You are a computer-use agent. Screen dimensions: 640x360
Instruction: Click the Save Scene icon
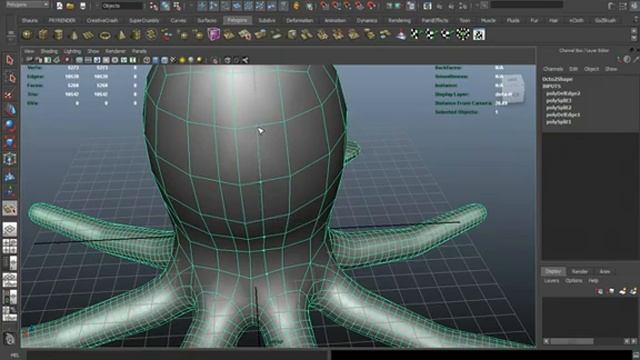83,5
